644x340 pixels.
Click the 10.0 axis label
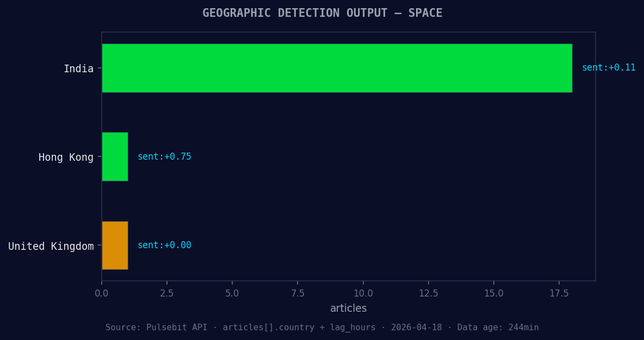[x=363, y=292]
